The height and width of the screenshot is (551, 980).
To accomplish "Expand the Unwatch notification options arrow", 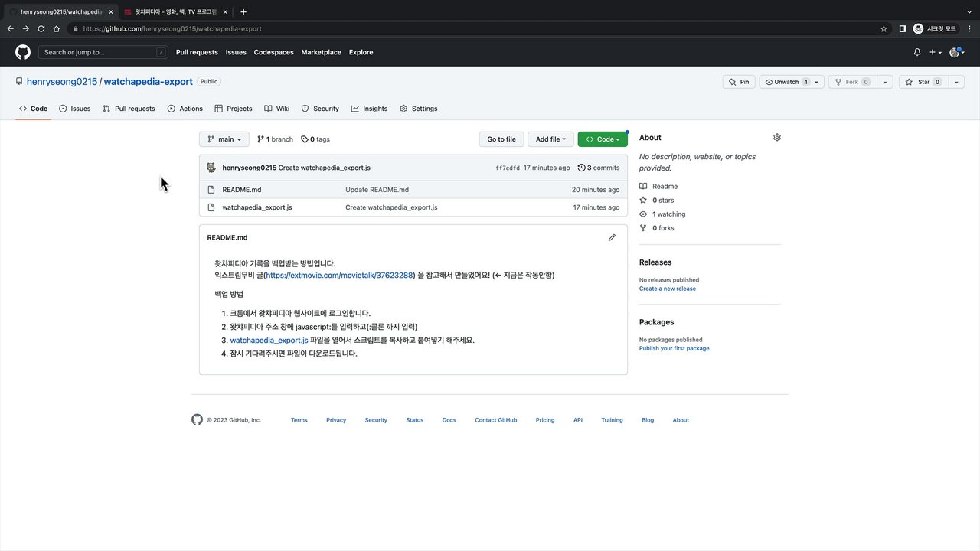I will (x=817, y=82).
